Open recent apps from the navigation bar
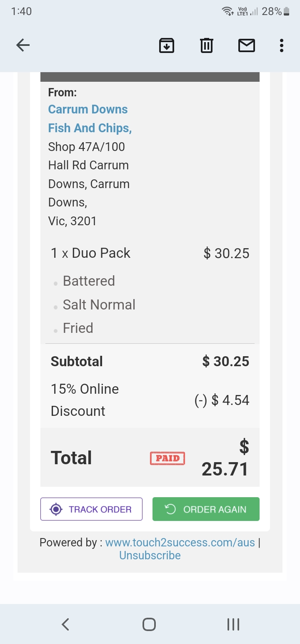Screen dimensions: 300x644 click(x=233, y=624)
